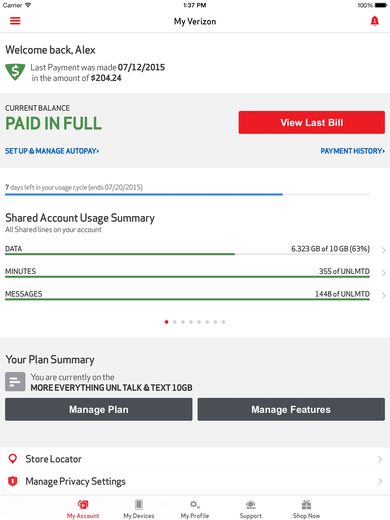Tap the PAID IN FULL balance text

(x=53, y=123)
